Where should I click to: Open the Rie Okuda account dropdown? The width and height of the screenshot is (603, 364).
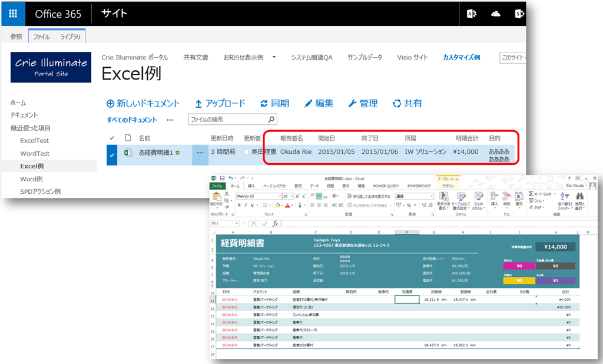[x=576, y=186]
